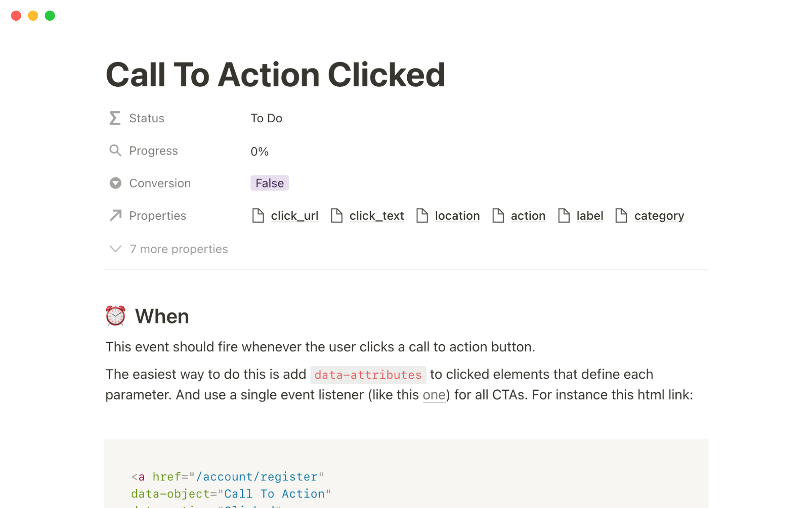Click the alarm clock emoji beside When

(x=115, y=316)
